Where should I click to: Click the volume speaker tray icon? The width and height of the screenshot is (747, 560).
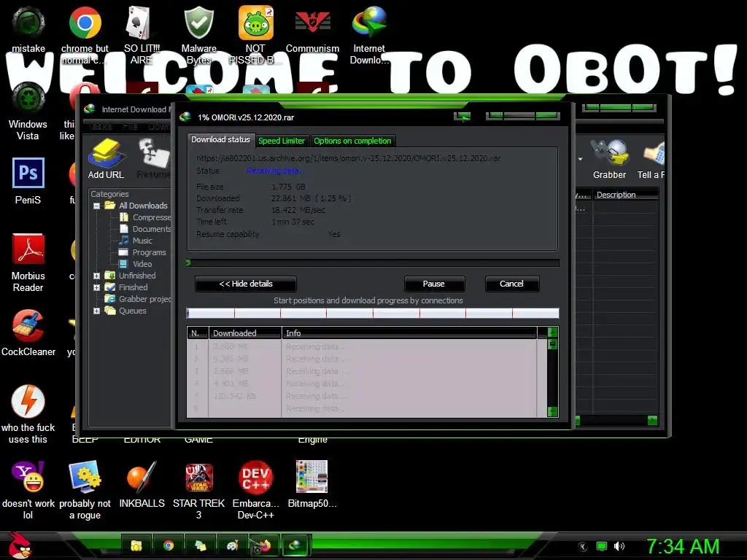click(619, 546)
